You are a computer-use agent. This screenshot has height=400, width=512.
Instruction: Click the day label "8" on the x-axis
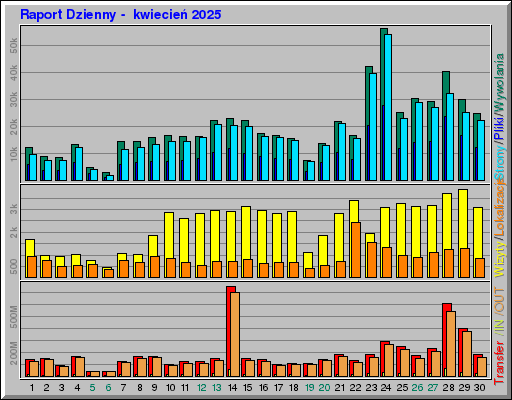(140, 388)
